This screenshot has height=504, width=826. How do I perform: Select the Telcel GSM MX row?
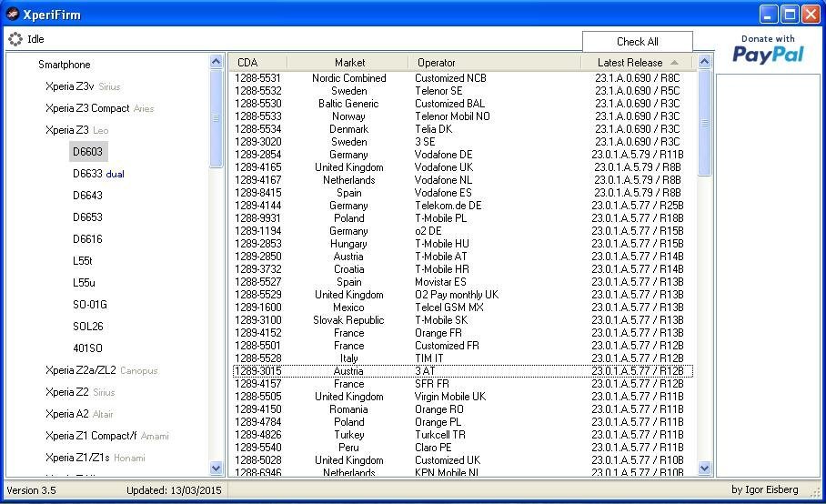462,307
